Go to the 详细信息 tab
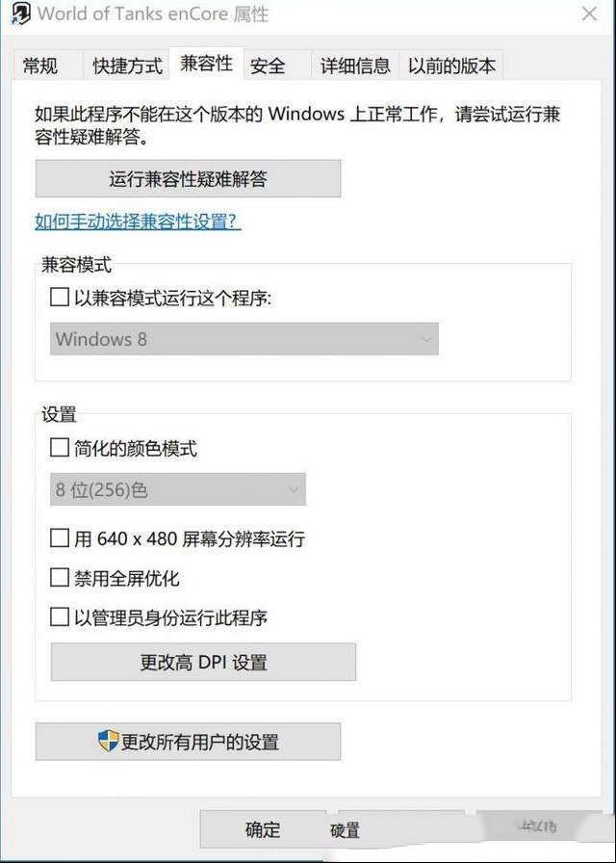The image size is (616, 863). [x=355, y=65]
